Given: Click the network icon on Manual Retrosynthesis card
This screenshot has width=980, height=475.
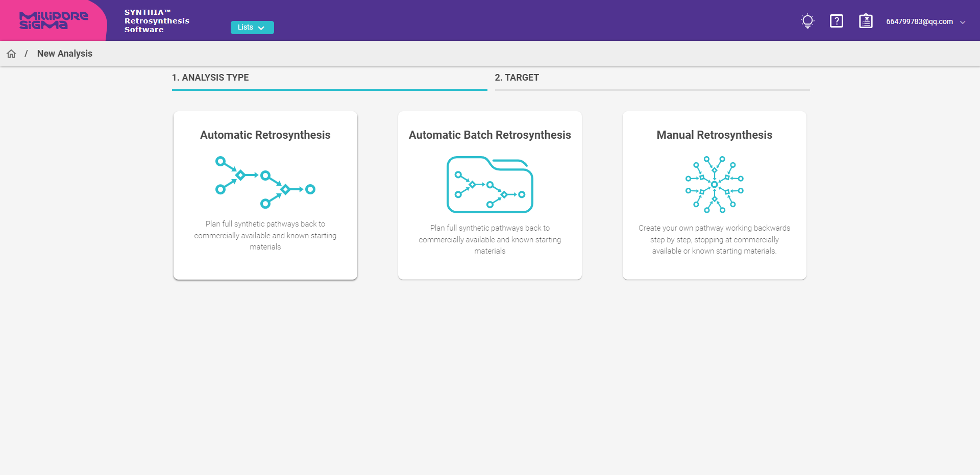Looking at the screenshot, I should coord(714,185).
